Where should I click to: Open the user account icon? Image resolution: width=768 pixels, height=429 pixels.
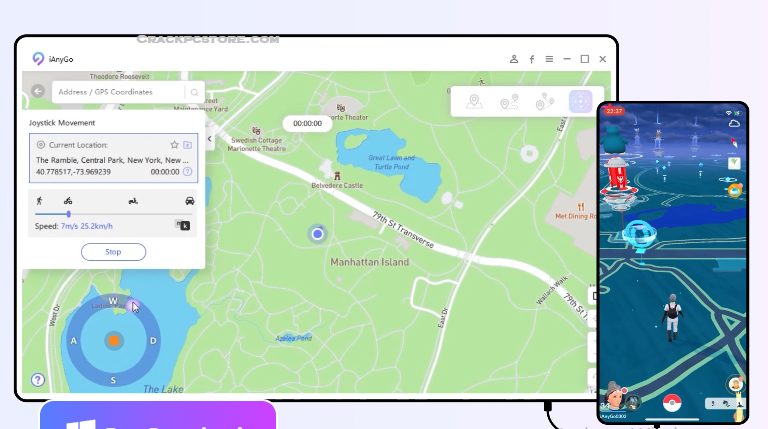click(514, 59)
